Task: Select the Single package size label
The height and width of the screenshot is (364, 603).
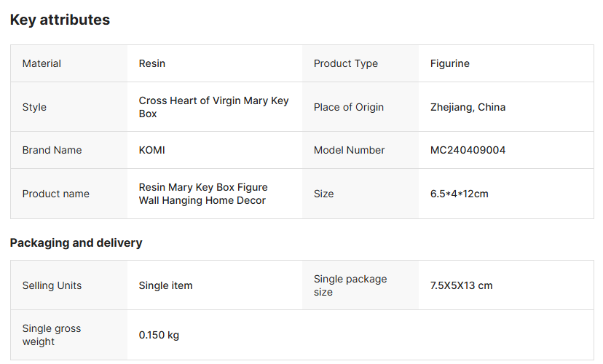Action: pos(350,285)
